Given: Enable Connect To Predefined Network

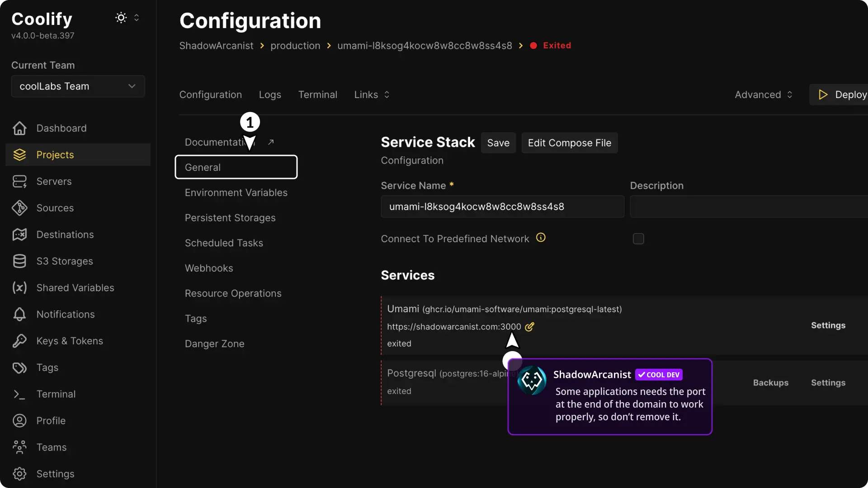Looking at the screenshot, I should [638, 239].
